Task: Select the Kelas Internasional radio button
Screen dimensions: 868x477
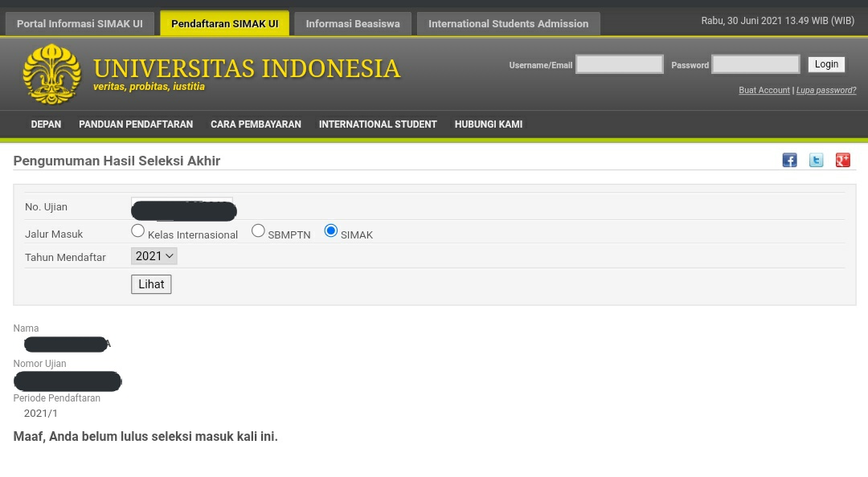Action: point(137,230)
